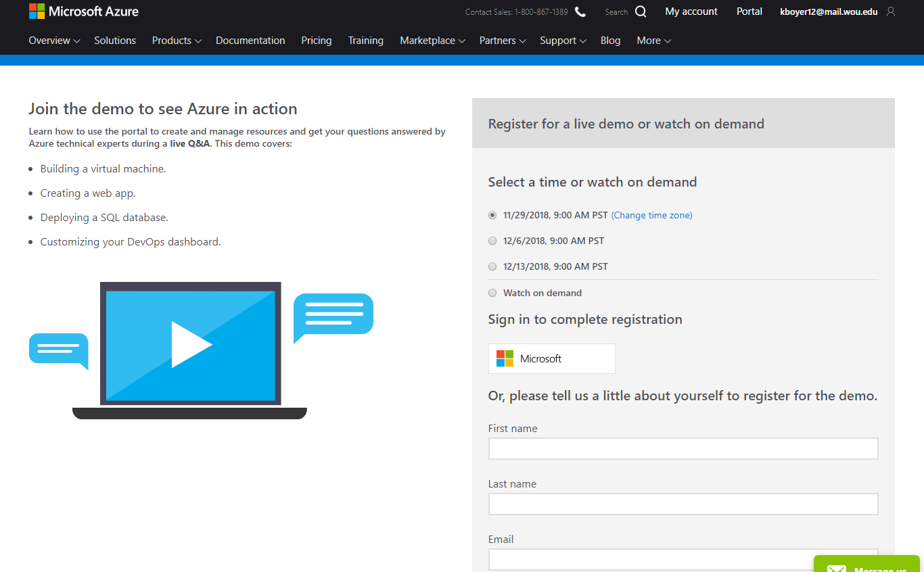
Task: Select the 12/13/2018, 9:00 AM PST option
Action: 492,266
